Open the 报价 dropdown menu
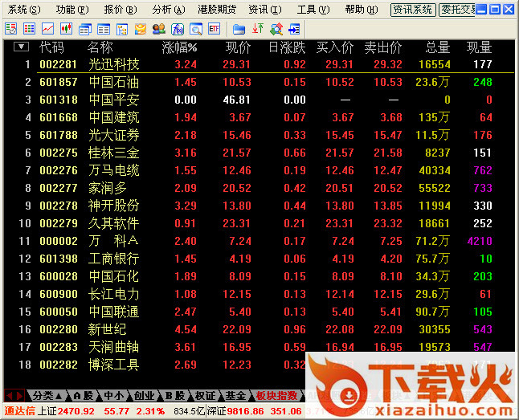The height and width of the screenshot is (420, 519). pos(118,10)
